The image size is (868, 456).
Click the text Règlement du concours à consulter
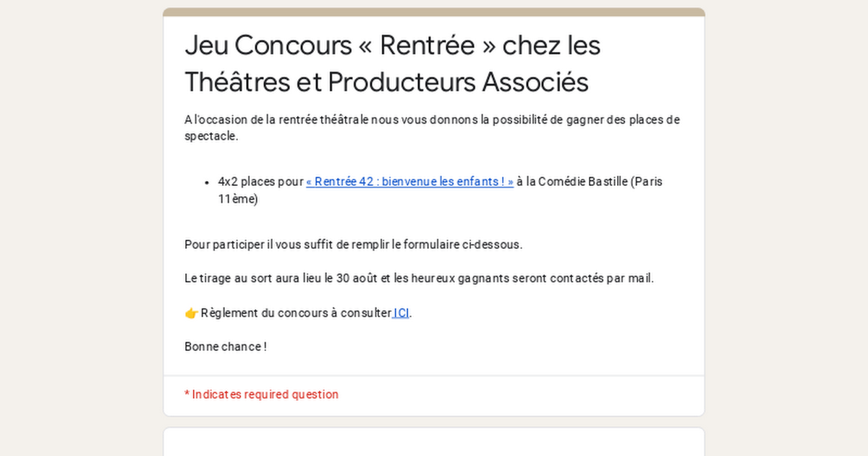[296, 313]
